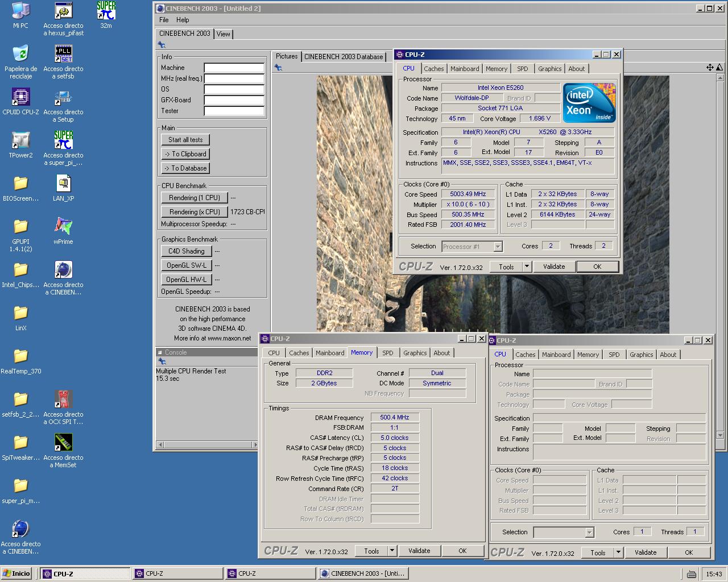This screenshot has width=728, height=582.
Task: Click the keyboard tray icon
Action: [691, 574]
